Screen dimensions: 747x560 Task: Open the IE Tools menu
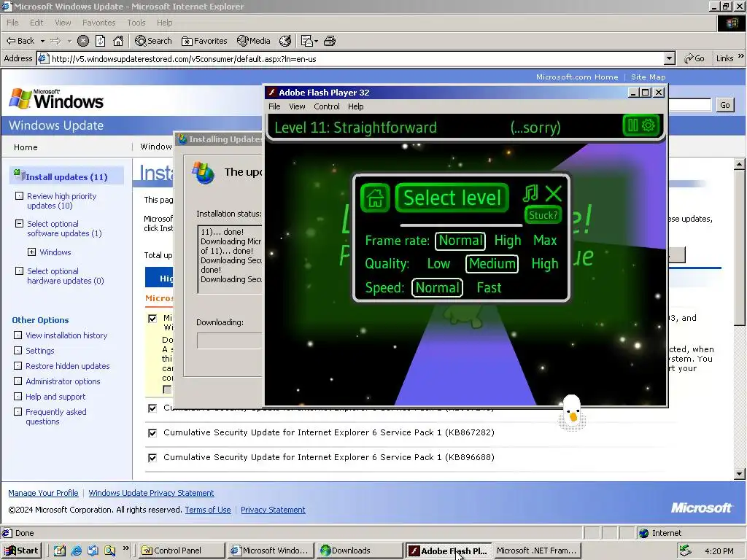(136, 23)
